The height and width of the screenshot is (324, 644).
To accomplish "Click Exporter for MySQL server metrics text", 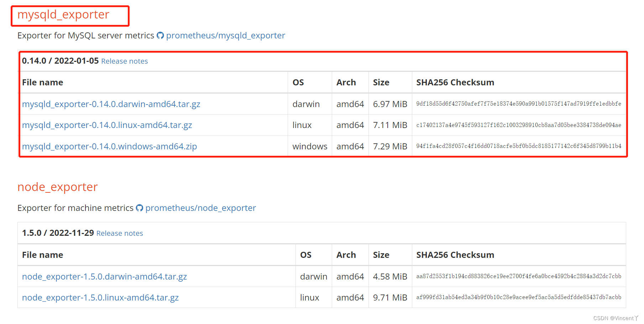I will click(86, 36).
